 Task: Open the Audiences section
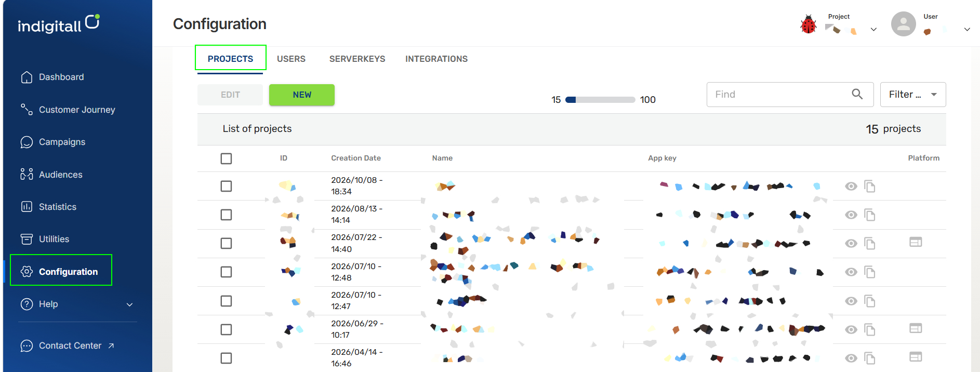coord(51,175)
